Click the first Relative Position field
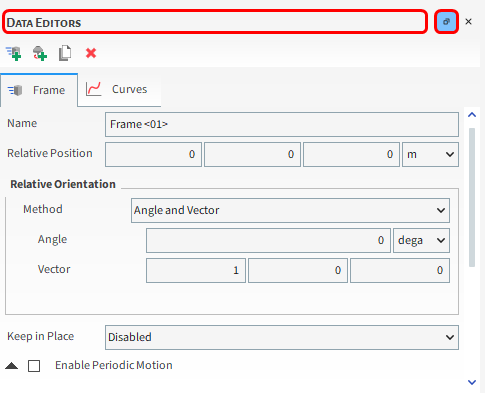This screenshot has height=393, width=485. click(153, 154)
